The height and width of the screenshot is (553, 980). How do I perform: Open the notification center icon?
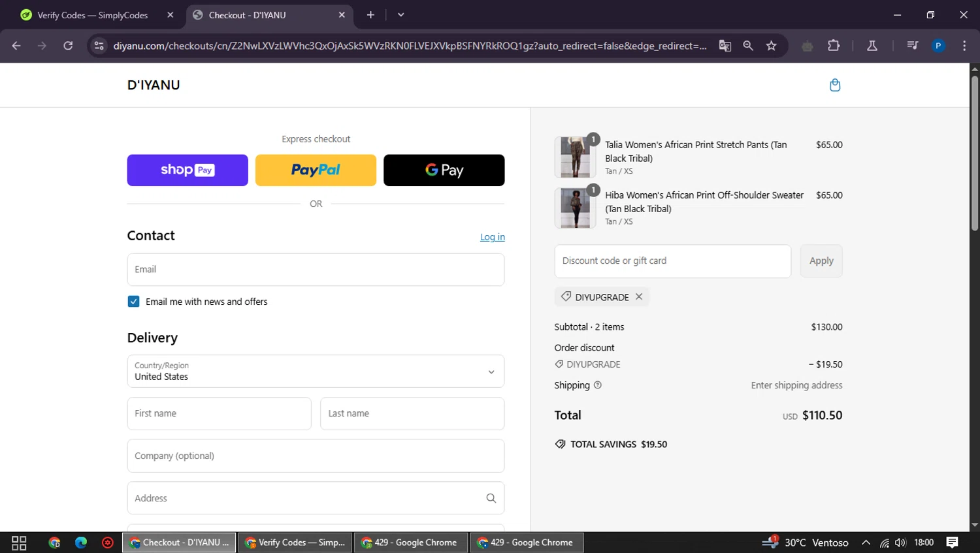[953, 543]
